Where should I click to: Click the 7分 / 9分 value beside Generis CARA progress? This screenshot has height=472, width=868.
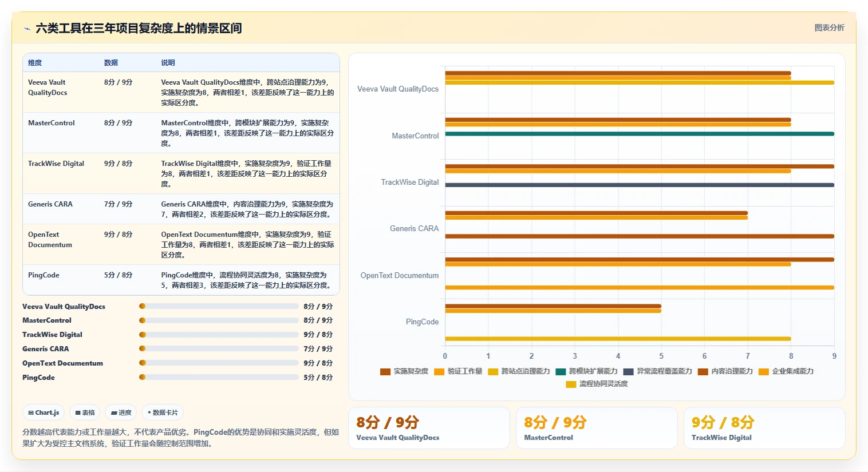[x=318, y=349]
